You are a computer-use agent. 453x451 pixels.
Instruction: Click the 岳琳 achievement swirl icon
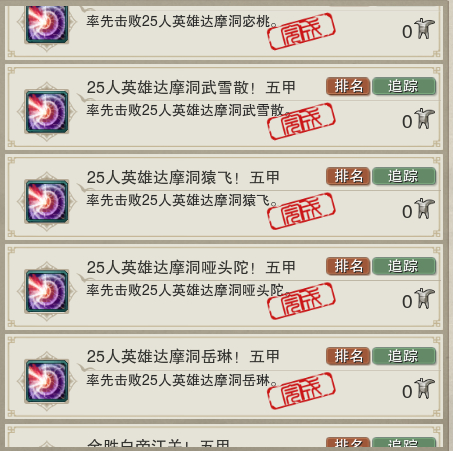[x=47, y=381]
